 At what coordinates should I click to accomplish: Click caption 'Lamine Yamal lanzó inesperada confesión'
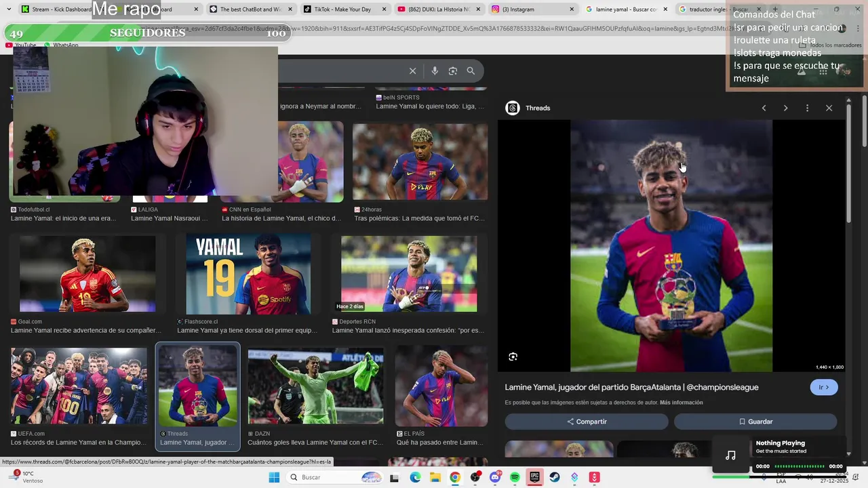click(x=408, y=331)
